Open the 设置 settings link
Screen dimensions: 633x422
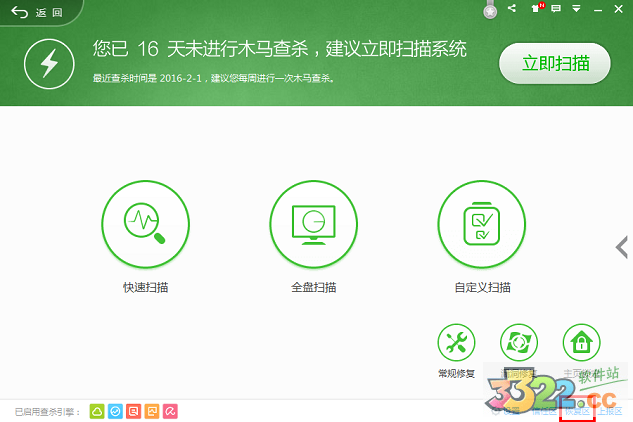click(x=506, y=411)
